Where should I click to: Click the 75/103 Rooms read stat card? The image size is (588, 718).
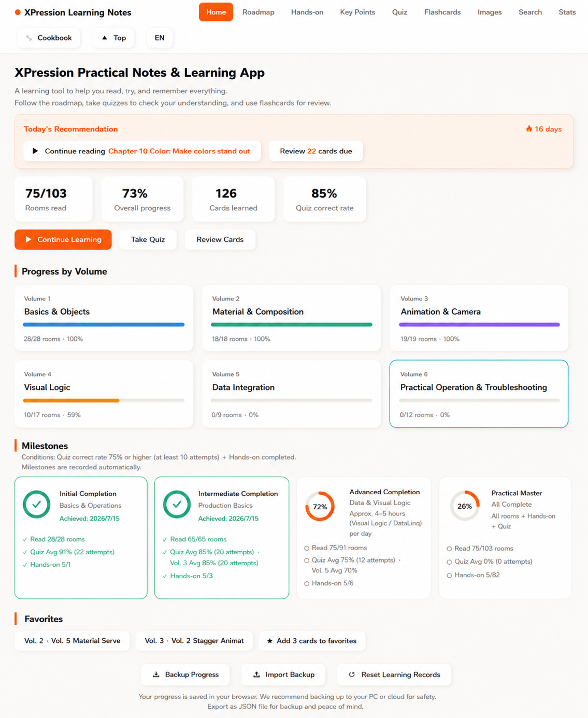click(53, 199)
